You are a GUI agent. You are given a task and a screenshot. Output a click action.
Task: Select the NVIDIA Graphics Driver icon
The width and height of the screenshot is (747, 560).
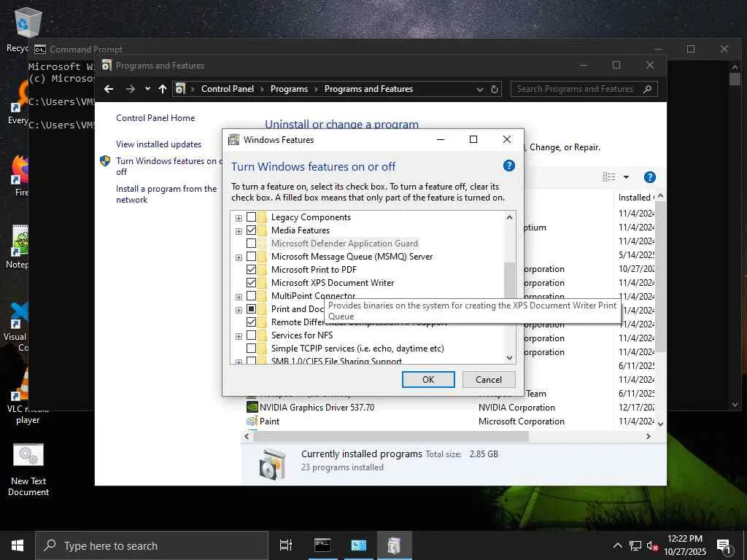[x=252, y=408]
